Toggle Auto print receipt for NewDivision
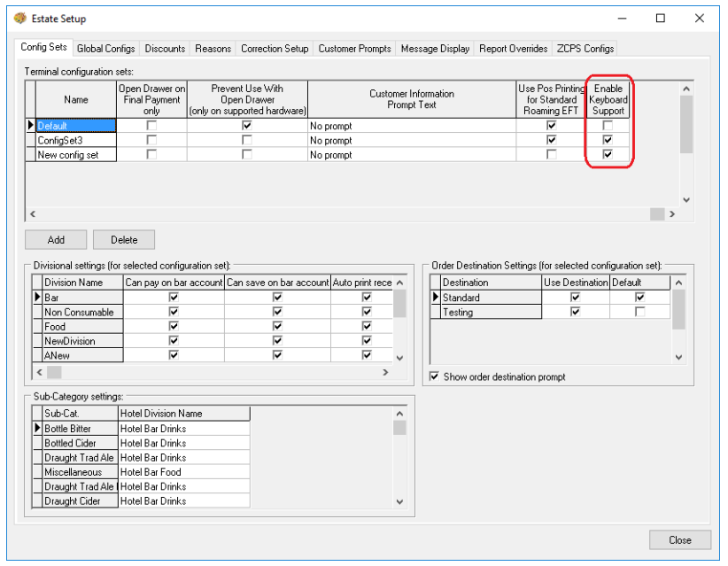Viewport: 728px width, 566px height. [367, 340]
